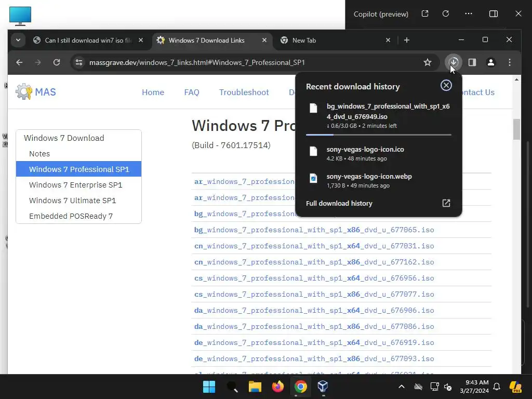
Task: Open File Explorer from taskbar
Action: 255,387
